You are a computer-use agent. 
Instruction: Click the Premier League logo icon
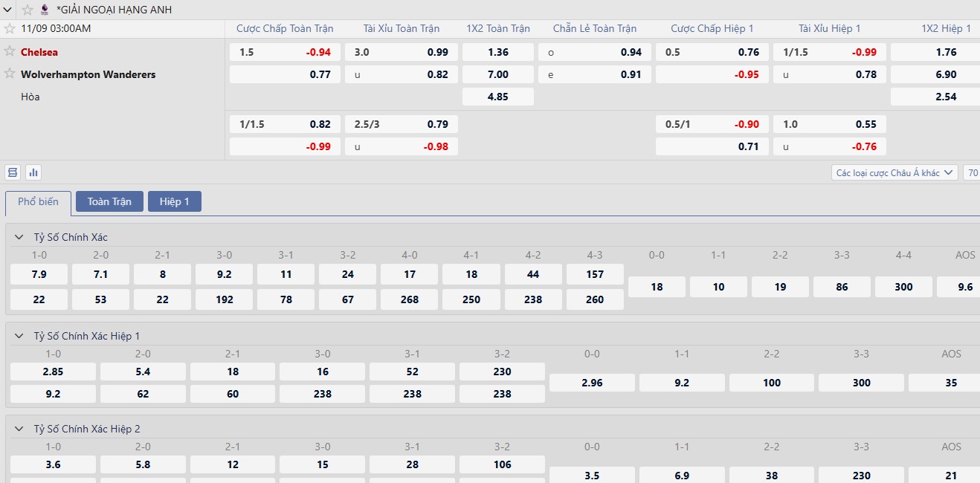45,10
